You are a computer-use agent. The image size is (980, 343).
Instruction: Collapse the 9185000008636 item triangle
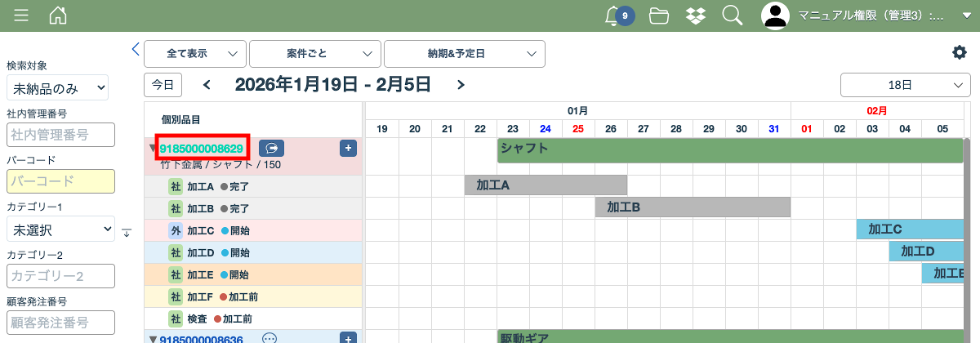(152, 338)
